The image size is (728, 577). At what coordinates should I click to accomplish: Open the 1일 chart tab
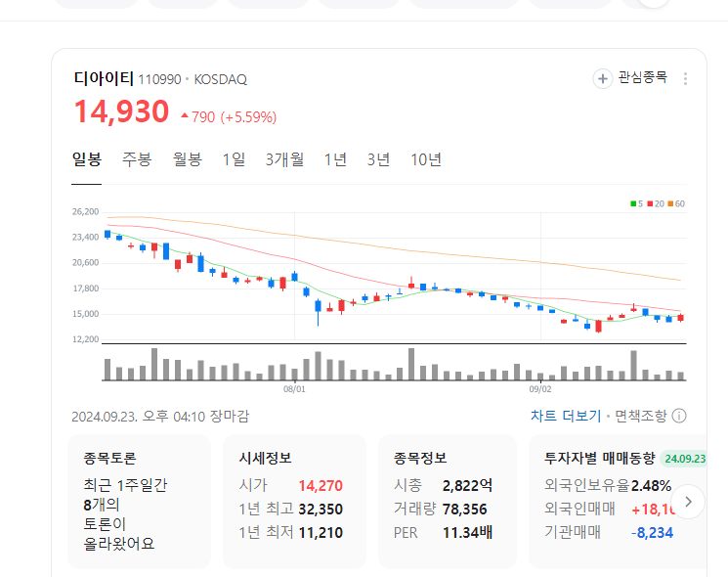(x=234, y=159)
